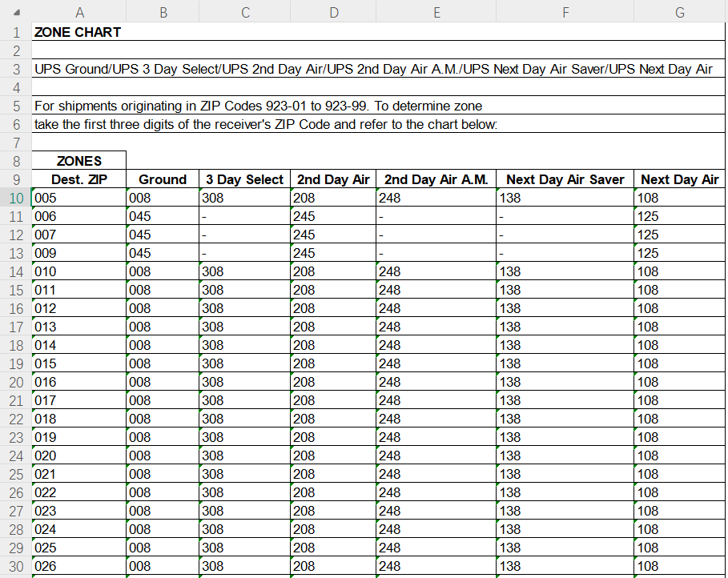Screen dimensions: 728x578
Task: Select the Ground value for ZIP 006
Action: coord(163,216)
